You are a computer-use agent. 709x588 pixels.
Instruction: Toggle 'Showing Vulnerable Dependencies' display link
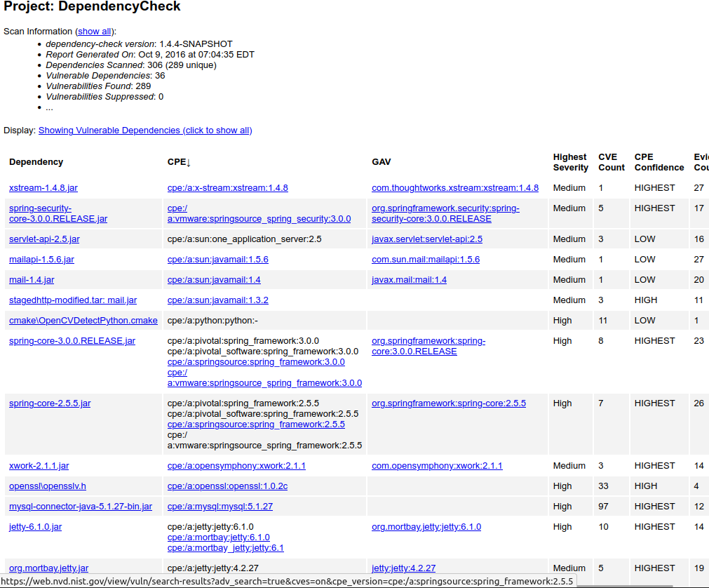[x=145, y=131]
